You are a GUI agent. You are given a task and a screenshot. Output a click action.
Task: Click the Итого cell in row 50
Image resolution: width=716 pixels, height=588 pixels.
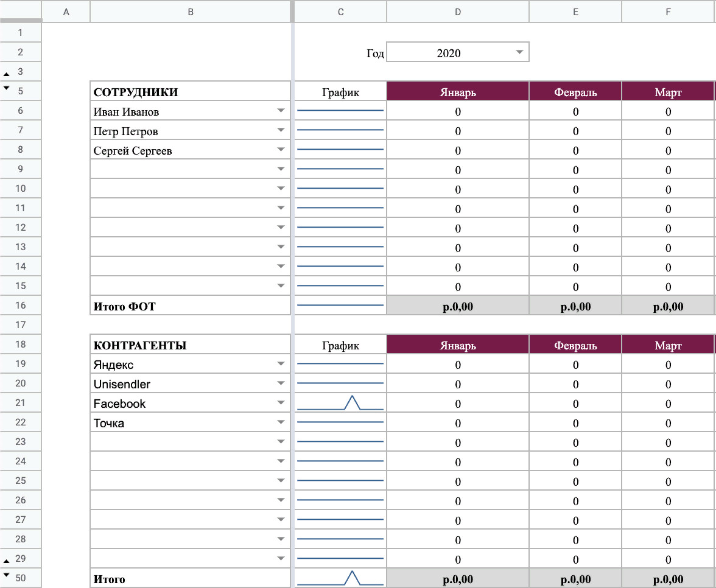coord(191,578)
